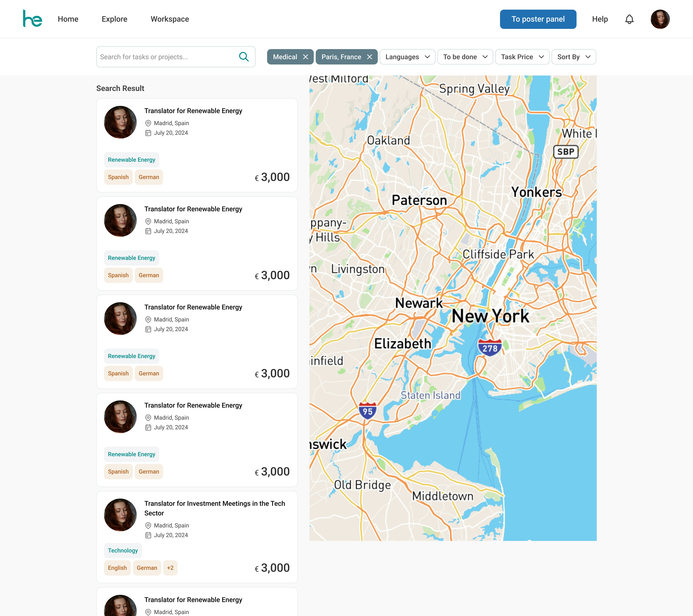Click the search magnifier icon

pyautogui.click(x=244, y=57)
